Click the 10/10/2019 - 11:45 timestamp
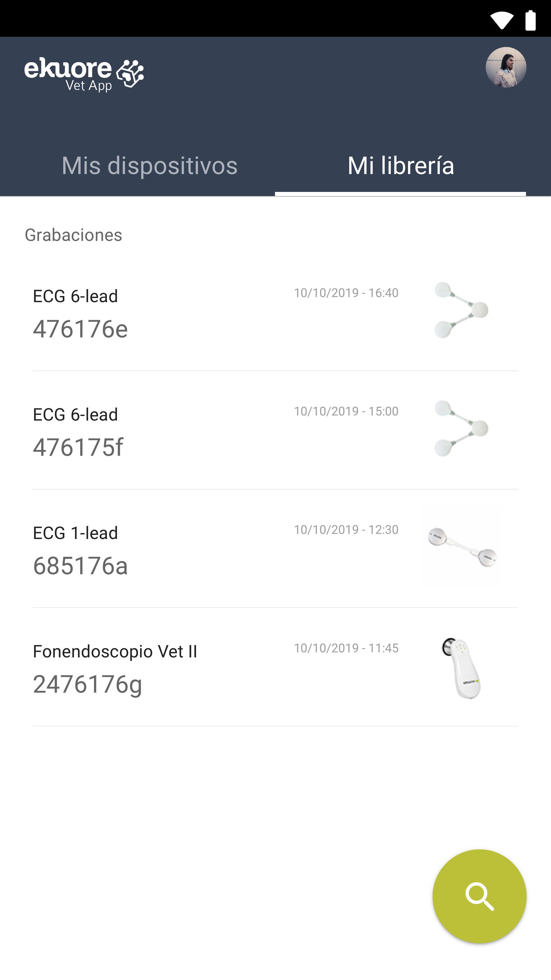Image resolution: width=551 pixels, height=980 pixels. click(x=346, y=648)
